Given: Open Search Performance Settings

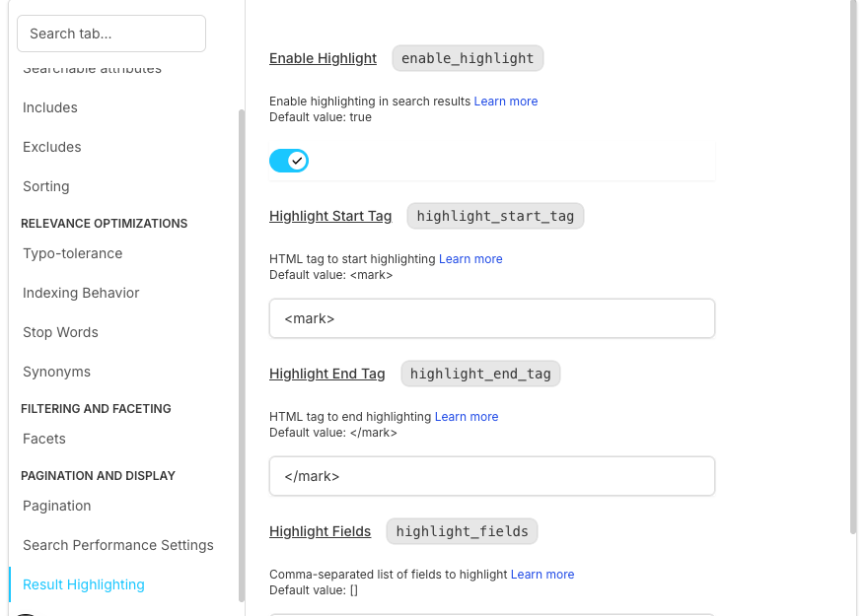Looking at the screenshot, I should (x=118, y=545).
